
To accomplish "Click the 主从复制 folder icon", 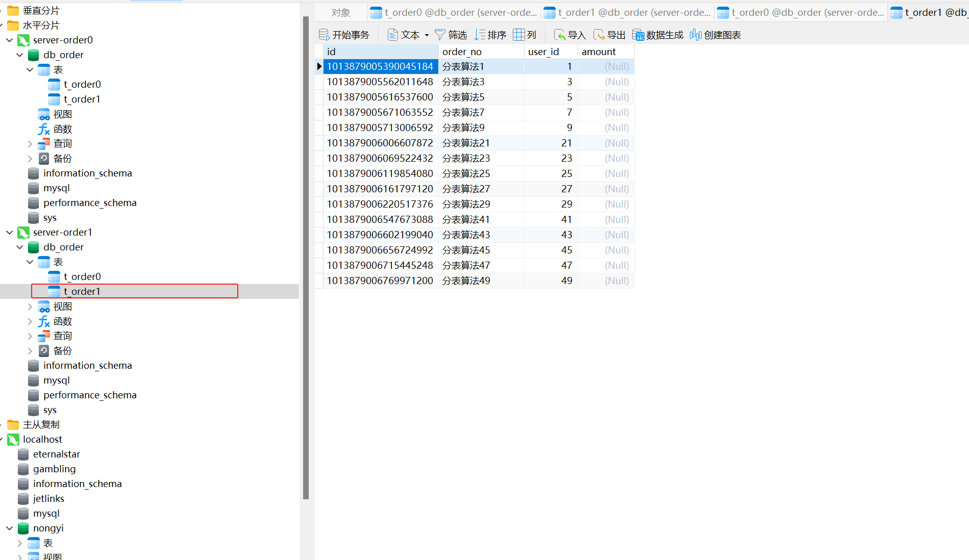I will (x=13, y=425).
